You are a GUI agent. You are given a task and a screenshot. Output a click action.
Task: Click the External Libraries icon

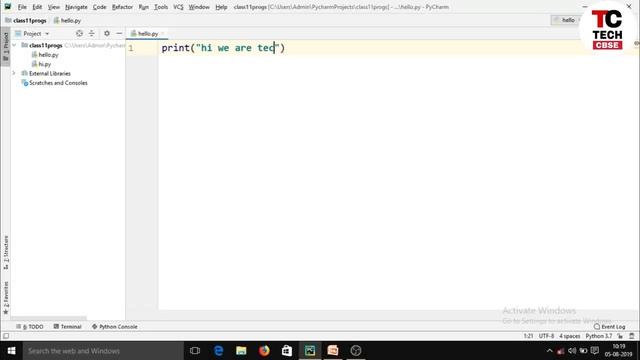pos(24,73)
